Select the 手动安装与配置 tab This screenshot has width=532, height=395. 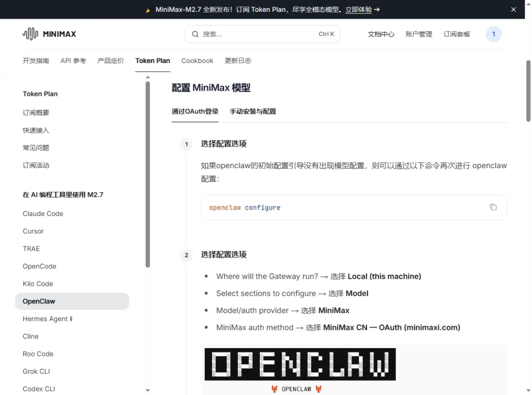(253, 111)
